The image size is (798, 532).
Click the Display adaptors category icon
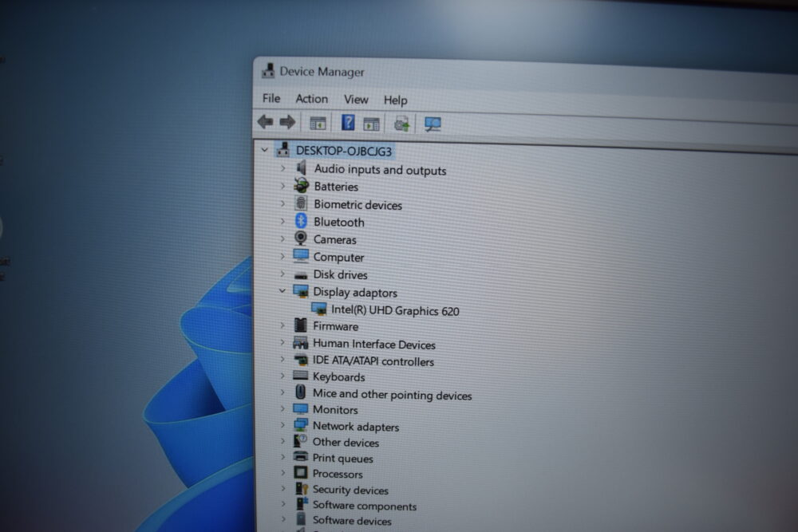[x=300, y=291]
